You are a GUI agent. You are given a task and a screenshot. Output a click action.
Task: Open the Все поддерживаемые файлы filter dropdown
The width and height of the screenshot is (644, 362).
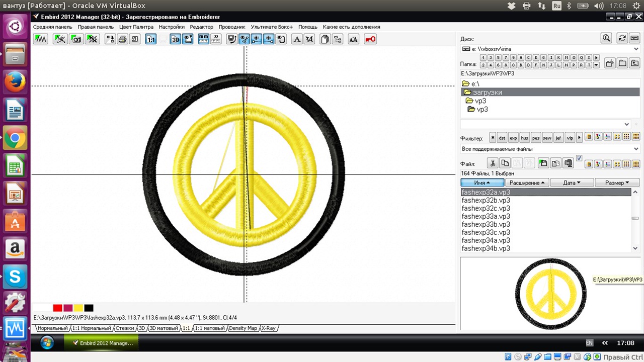tap(551, 149)
